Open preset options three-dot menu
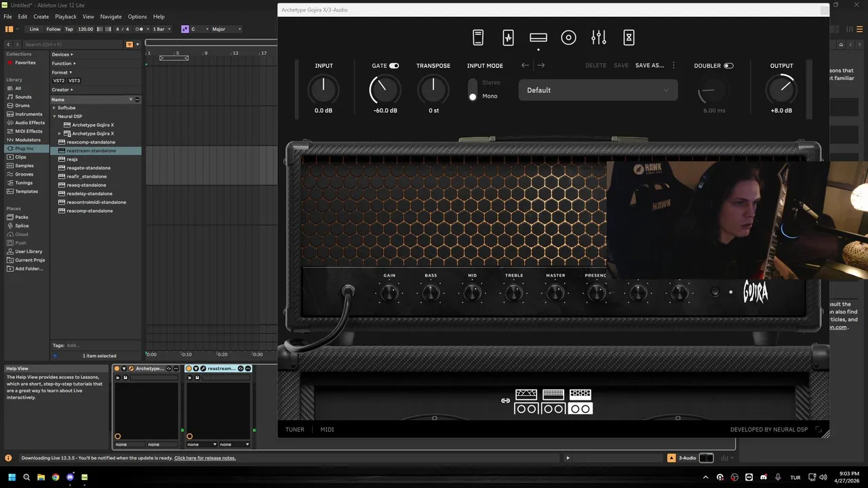This screenshot has width=868, height=488. [673, 66]
